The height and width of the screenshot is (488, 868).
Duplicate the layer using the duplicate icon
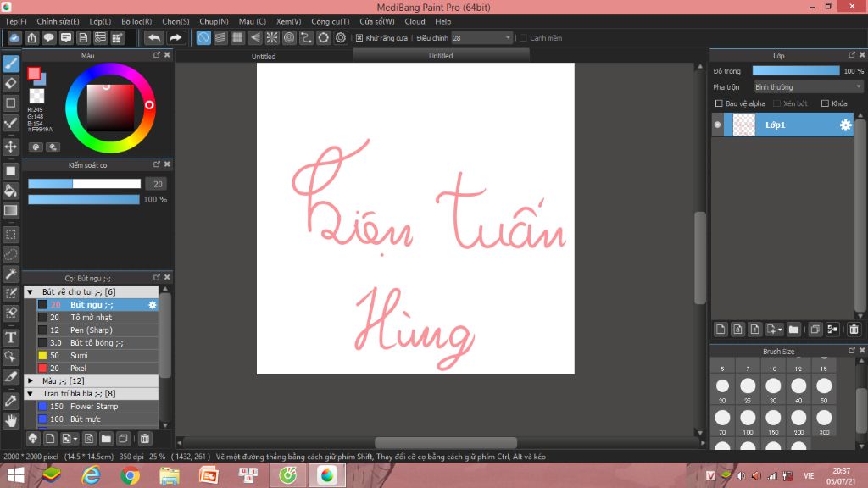pos(815,330)
